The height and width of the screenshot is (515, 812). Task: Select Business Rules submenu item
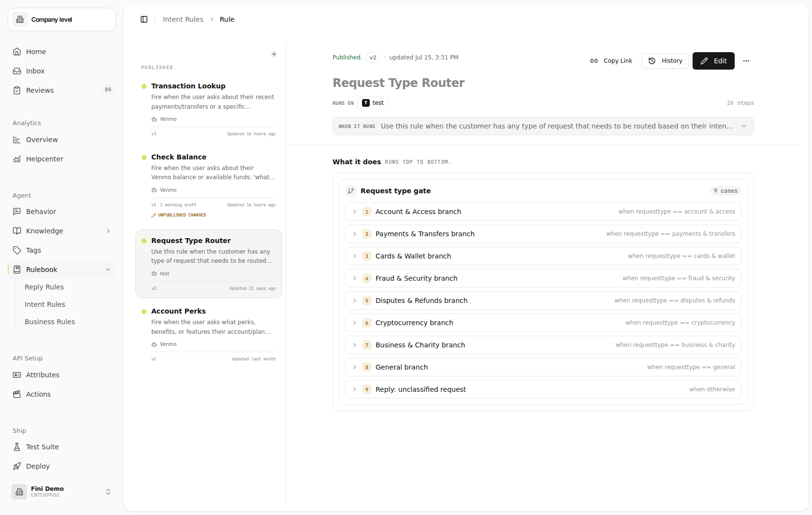(50, 322)
